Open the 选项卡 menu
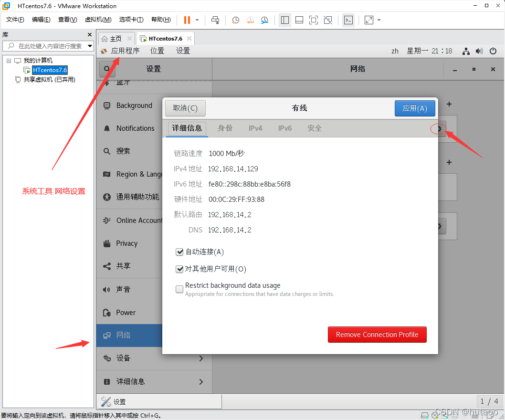The width and height of the screenshot is (505, 420). click(131, 20)
